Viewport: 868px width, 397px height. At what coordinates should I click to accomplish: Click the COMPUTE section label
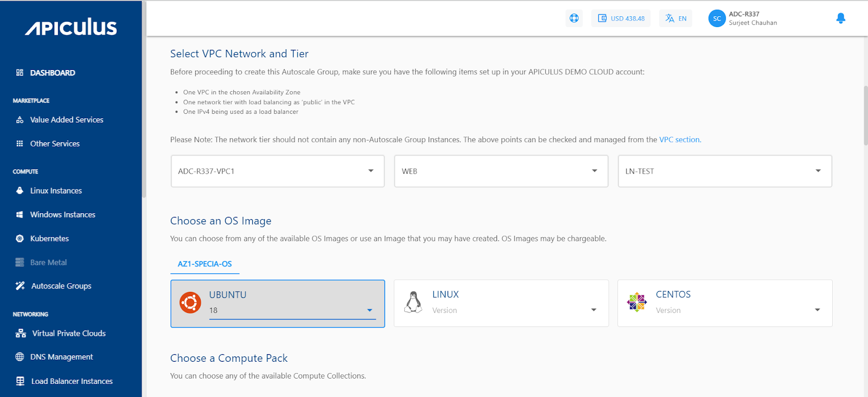pos(25,172)
